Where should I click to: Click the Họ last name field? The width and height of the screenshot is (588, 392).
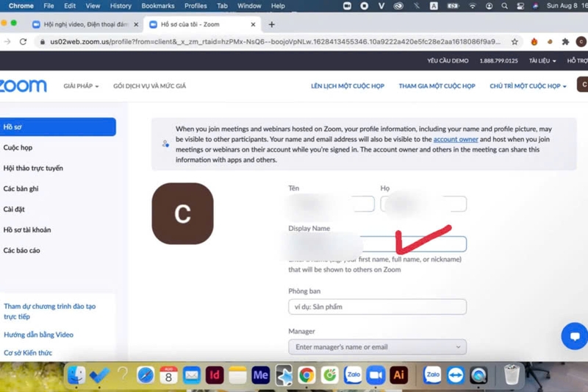click(x=423, y=204)
